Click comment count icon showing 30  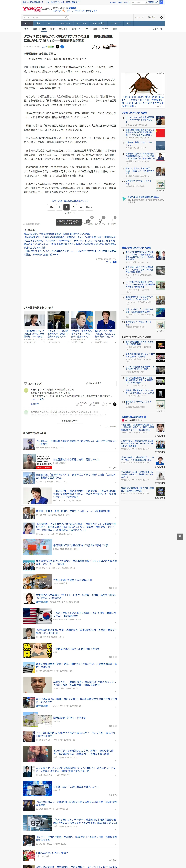click(x=44, y=47)
